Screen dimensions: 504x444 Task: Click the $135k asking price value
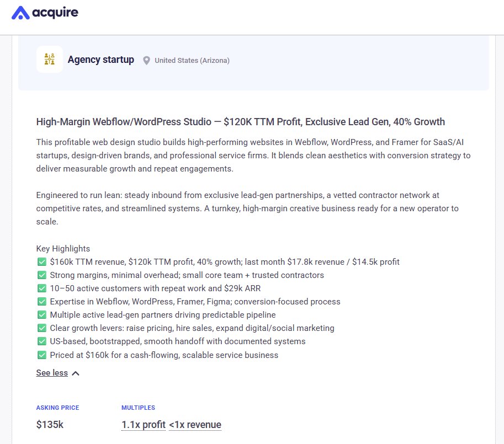50,424
